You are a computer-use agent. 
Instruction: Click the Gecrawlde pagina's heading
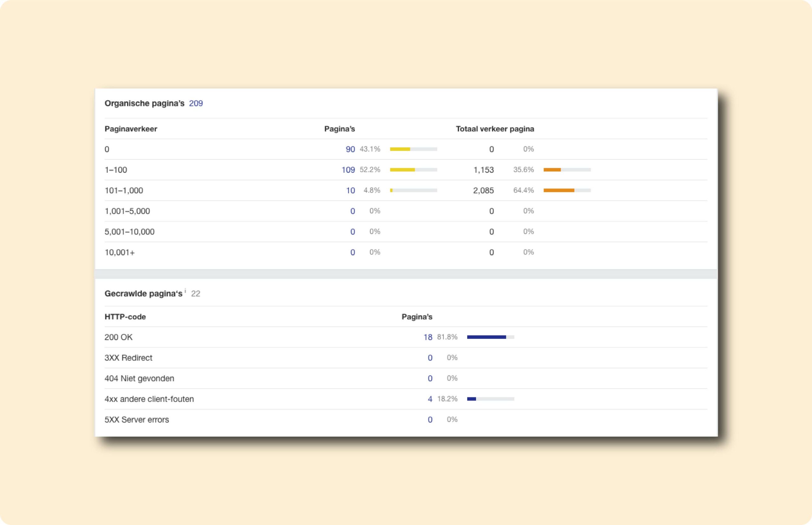coord(143,294)
